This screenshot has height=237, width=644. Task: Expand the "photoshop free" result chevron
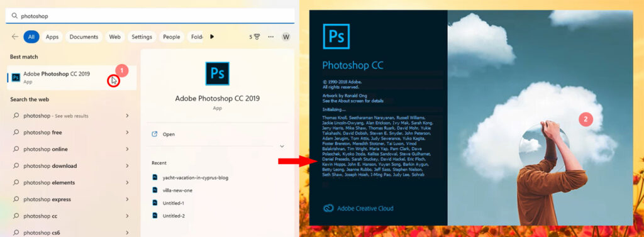click(127, 132)
